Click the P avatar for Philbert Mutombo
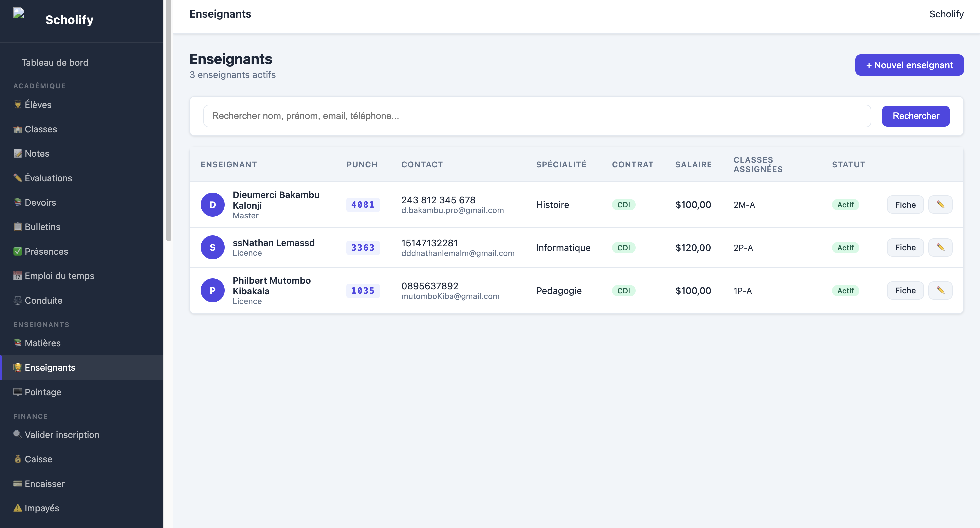This screenshot has height=528, width=980. click(x=212, y=291)
